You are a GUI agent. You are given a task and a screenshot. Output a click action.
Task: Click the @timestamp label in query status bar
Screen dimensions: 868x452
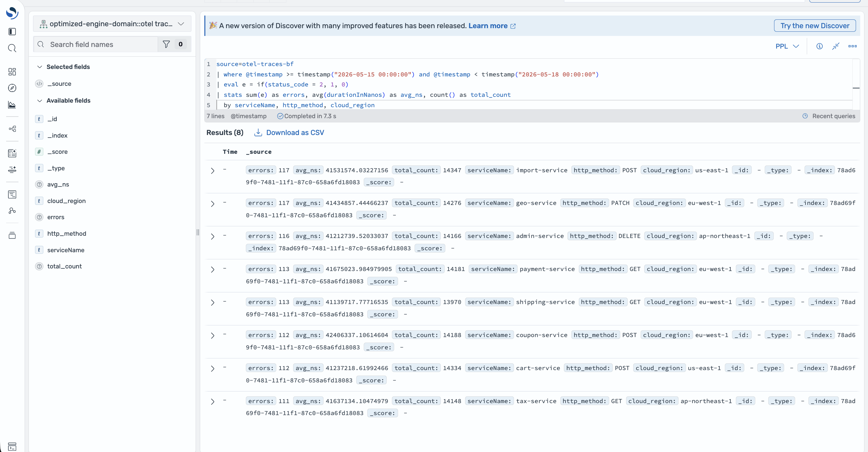(248, 116)
